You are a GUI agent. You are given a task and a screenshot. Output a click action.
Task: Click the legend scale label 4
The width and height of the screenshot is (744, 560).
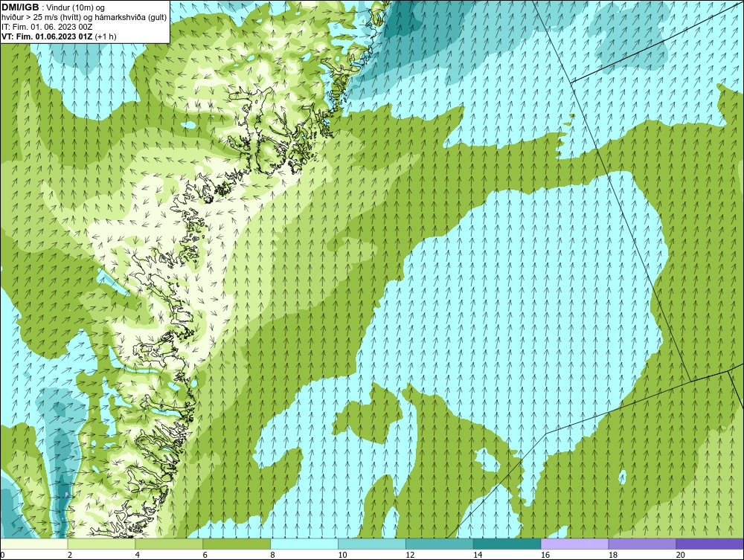[x=137, y=555]
